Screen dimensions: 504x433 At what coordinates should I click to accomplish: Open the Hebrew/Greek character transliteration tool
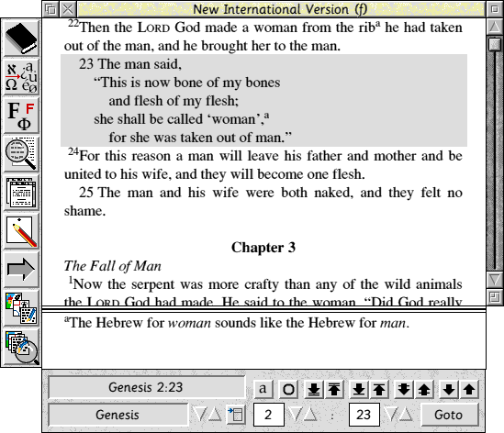coord(21,77)
